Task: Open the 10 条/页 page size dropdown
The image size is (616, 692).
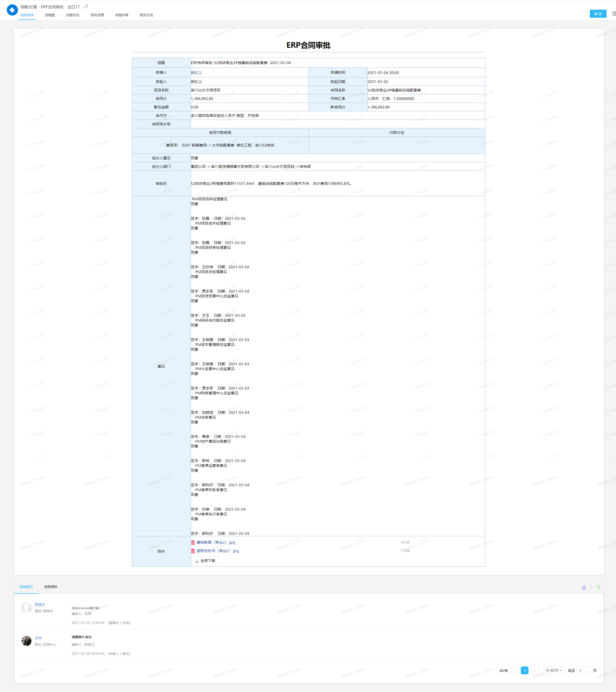Action: 553,670
